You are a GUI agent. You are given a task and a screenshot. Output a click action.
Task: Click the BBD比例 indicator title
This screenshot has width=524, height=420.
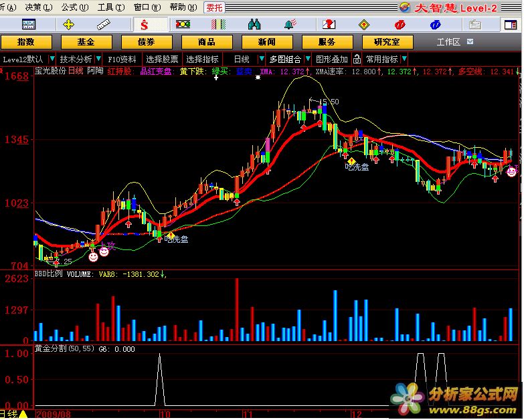coord(48,274)
